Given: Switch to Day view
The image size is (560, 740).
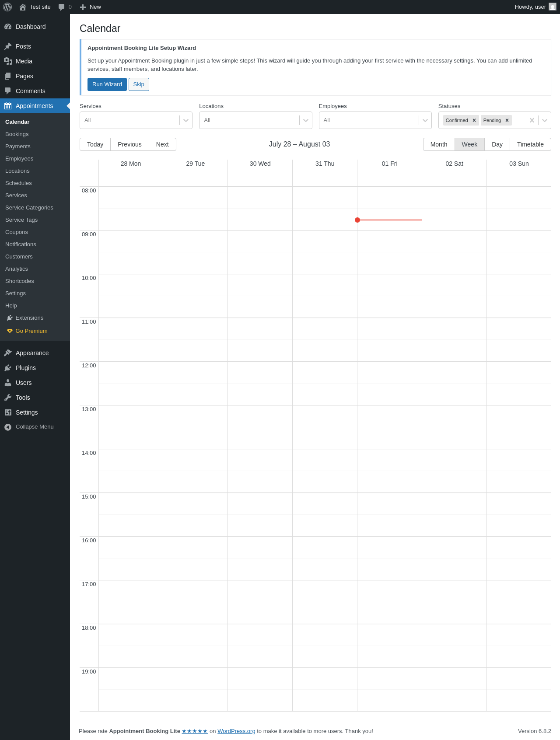Looking at the screenshot, I should (x=497, y=144).
